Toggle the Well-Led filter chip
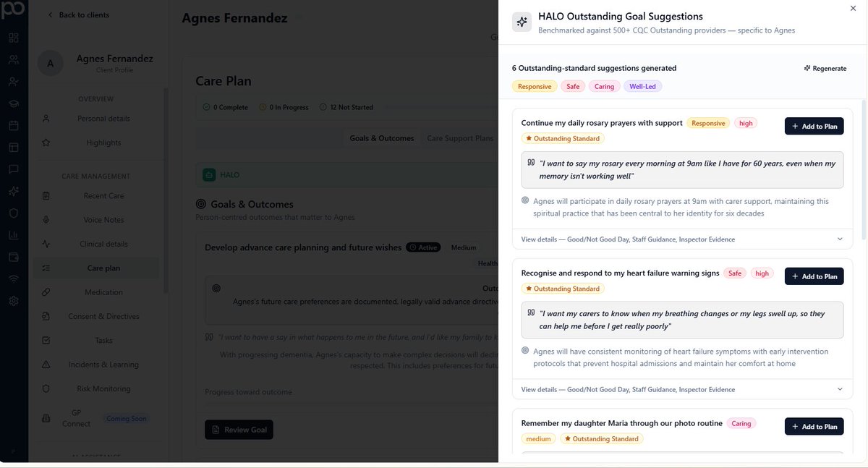 coord(643,86)
